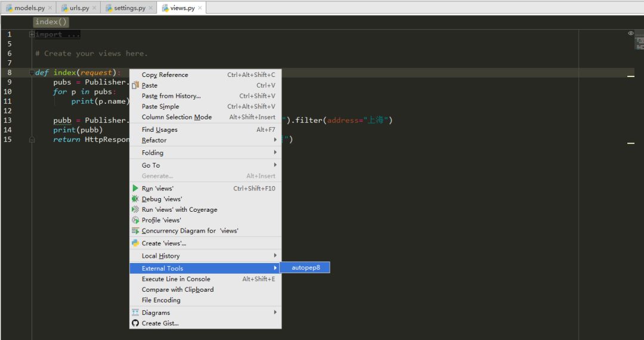Switch to the urls.py tab
The width and height of the screenshot is (644, 340).
point(79,8)
